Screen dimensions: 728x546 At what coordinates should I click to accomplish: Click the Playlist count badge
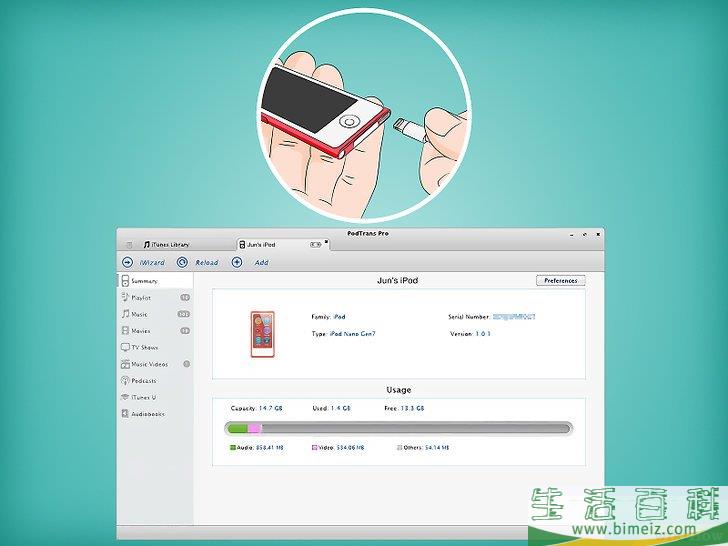tap(185, 298)
